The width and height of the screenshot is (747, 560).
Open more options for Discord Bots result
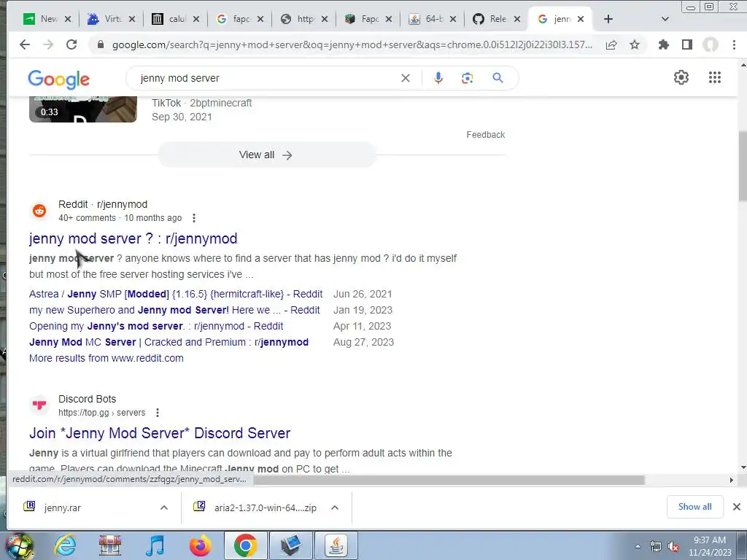pyautogui.click(x=158, y=413)
